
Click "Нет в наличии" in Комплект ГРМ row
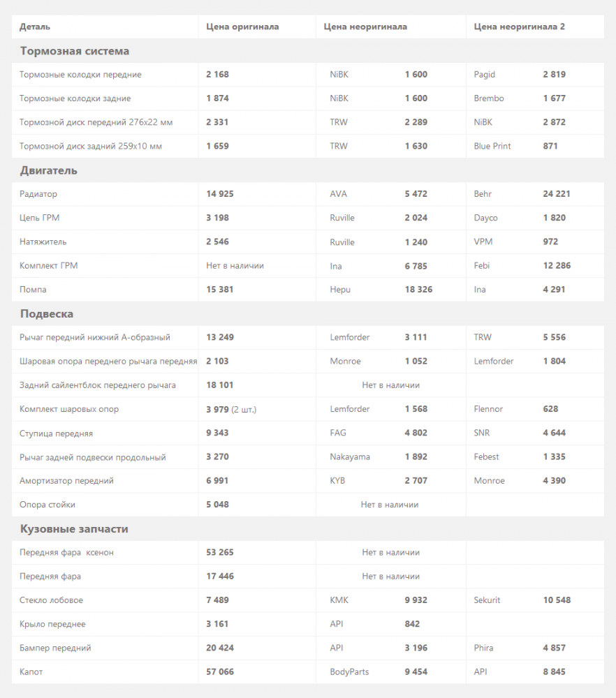pyautogui.click(x=235, y=266)
